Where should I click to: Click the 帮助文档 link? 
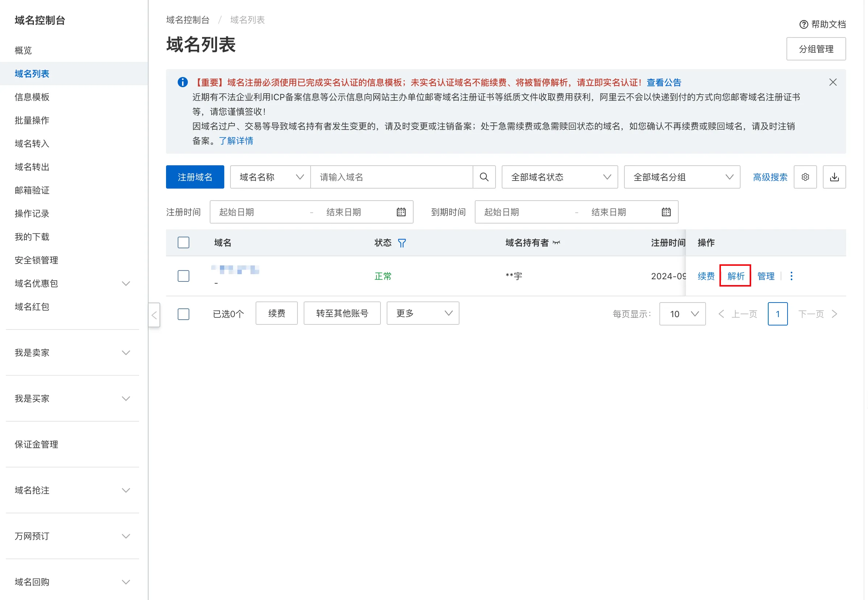click(x=828, y=24)
